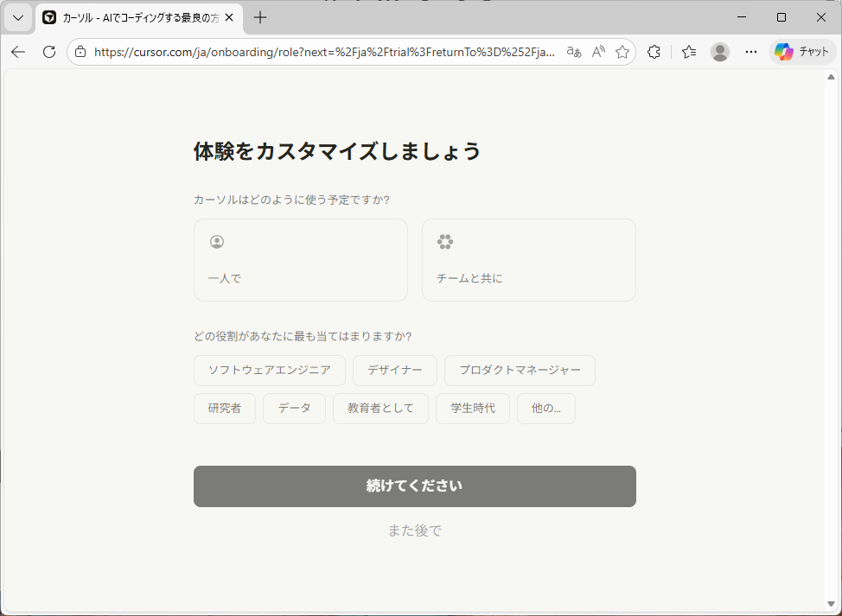Reload the page with refresh icon

(x=49, y=52)
